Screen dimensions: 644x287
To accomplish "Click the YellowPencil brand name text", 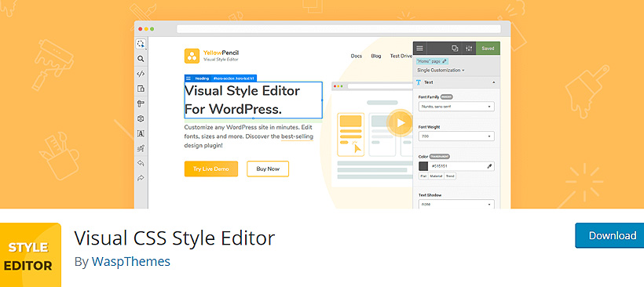I will pos(221,53).
